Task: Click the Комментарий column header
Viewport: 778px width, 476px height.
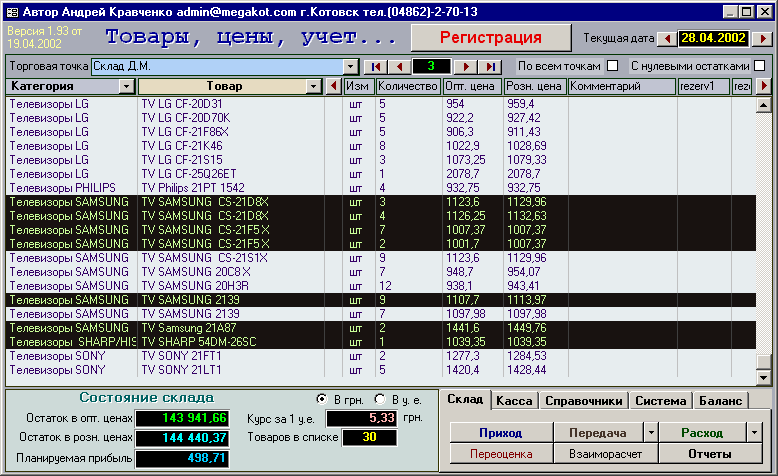Action: point(622,86)
